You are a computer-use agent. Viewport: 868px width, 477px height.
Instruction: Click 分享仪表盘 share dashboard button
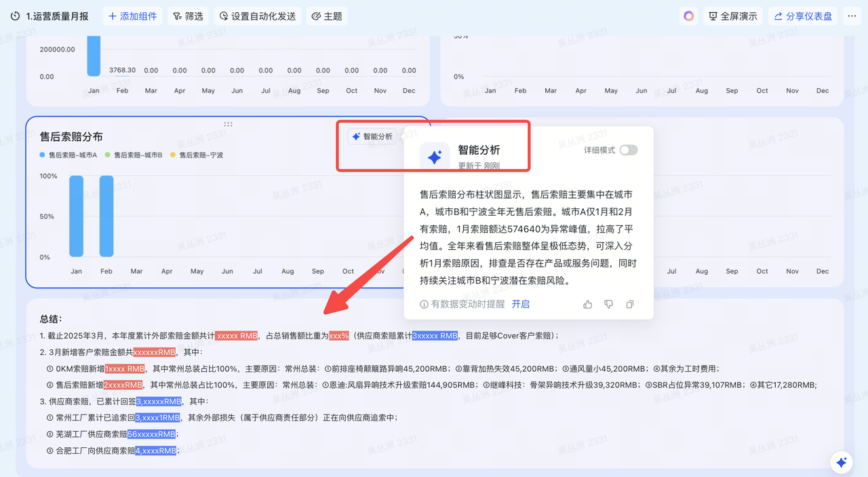tap(802, 16)
